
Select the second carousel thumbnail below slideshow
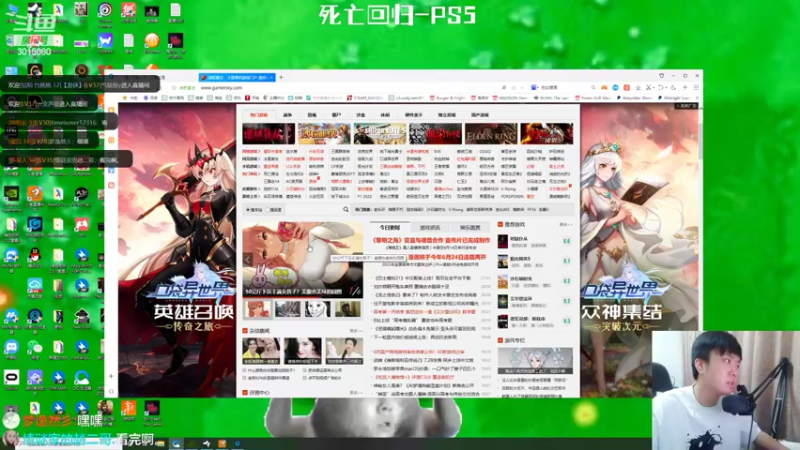pos(288,309)
